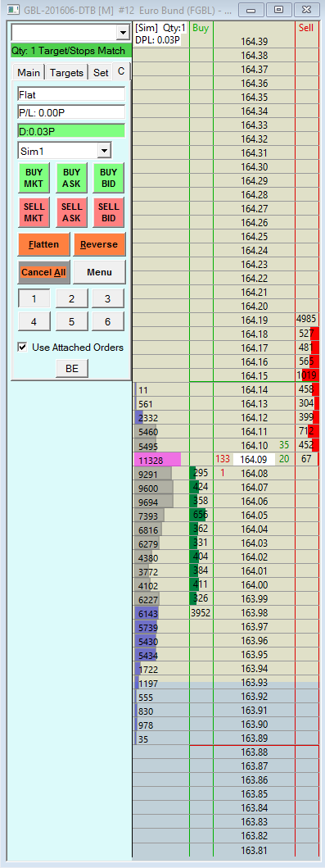Switch to the Targets tab
Image resolution: width=325 pixels, height=868 pixels.
click(x=66, y=72)
